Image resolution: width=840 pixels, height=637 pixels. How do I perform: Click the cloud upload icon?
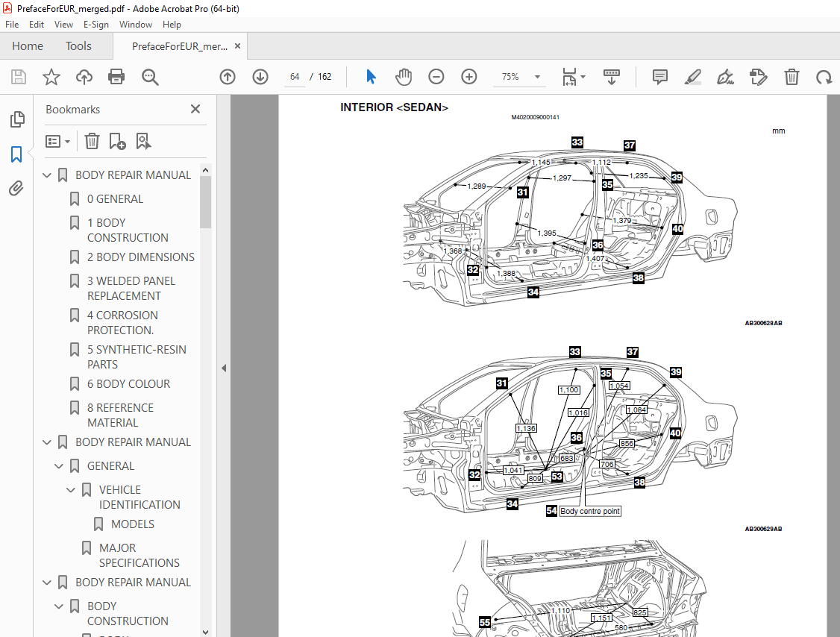pos(84,77)
